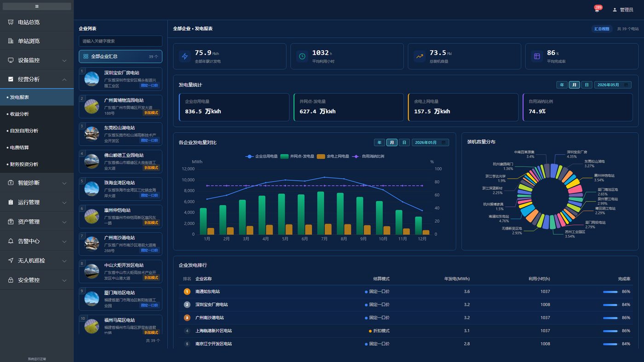The height and width of the screenshot is (362, 644).
Task: Collapse the sidebar with the hamburger icon
Action: (x=37, y=6)
